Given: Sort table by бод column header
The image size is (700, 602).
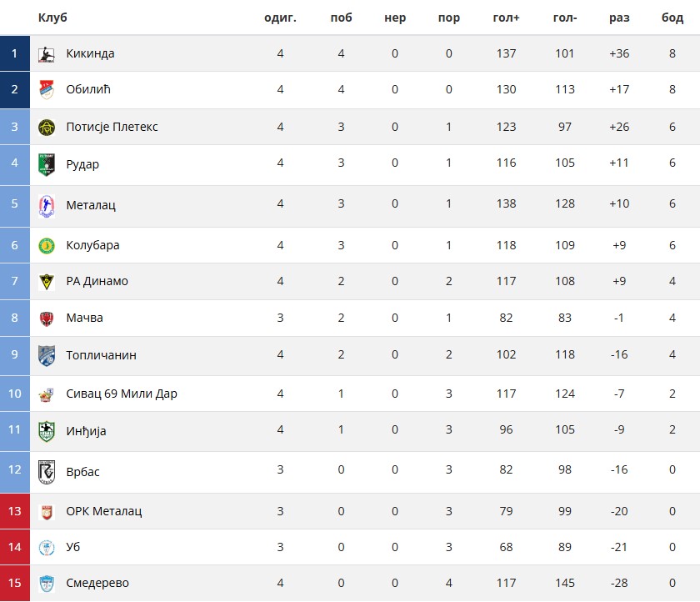Looking at the screenshot, I should (x=672, y=18).
